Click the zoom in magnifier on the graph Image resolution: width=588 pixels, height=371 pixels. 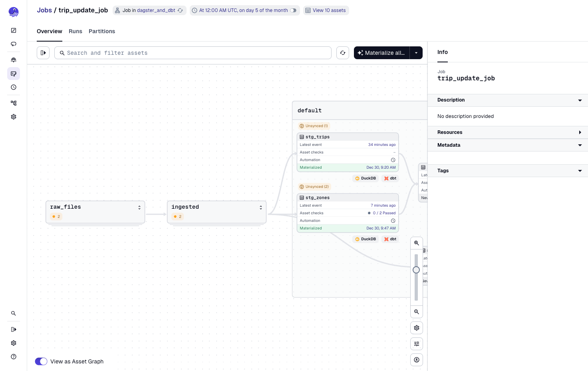click(416, 243)
